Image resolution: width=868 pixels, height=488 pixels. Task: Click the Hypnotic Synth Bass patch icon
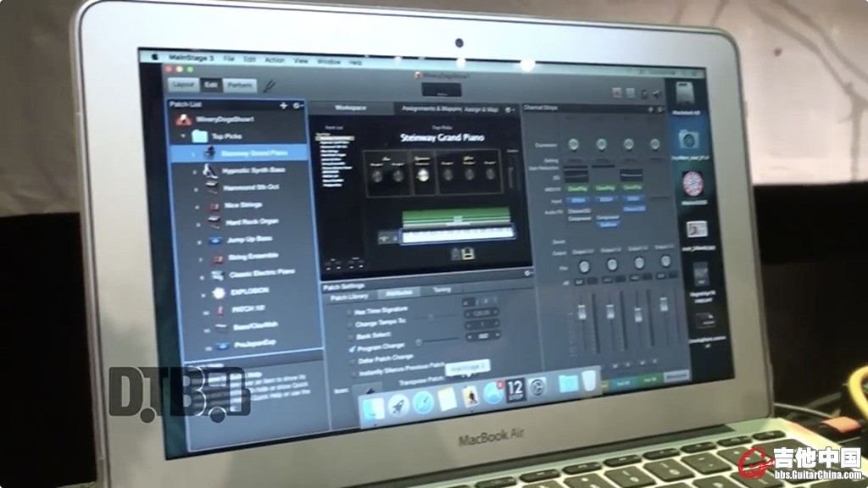(210, 171)
